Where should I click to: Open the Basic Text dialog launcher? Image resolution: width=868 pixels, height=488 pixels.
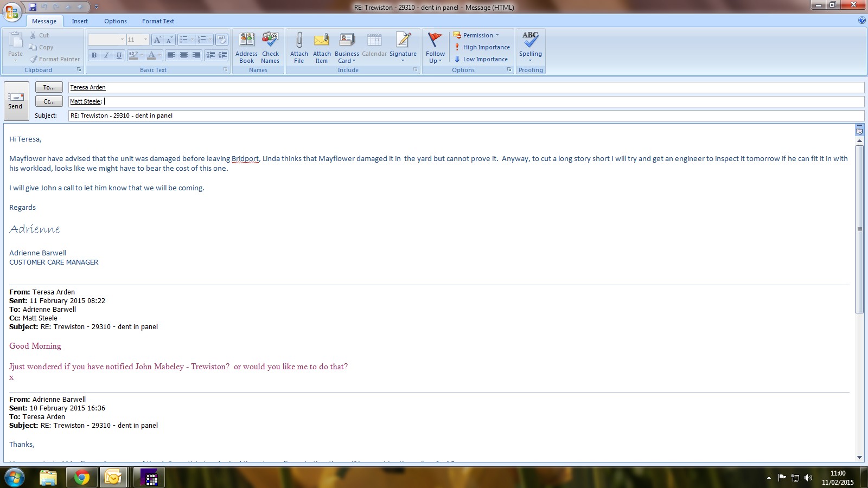click(x=226, y=70)
